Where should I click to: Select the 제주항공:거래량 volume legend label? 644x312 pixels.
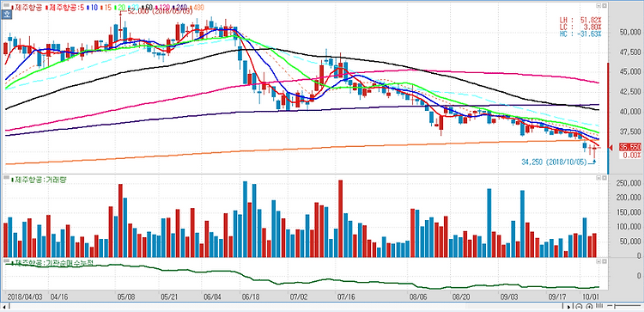[x=39, y=180]
